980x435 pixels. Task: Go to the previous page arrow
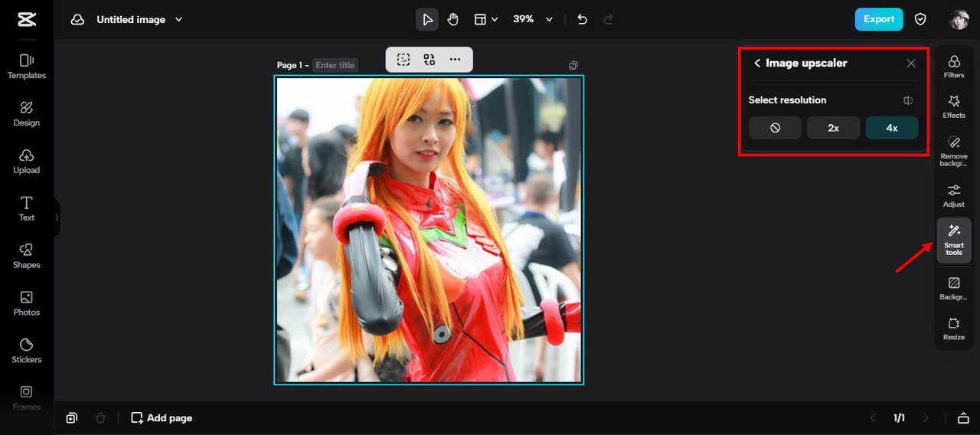pyautogui.click(x=873, y=418)
